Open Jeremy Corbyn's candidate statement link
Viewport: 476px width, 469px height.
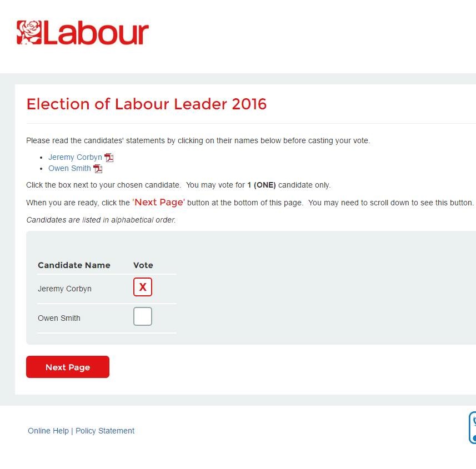click(75, 157)
